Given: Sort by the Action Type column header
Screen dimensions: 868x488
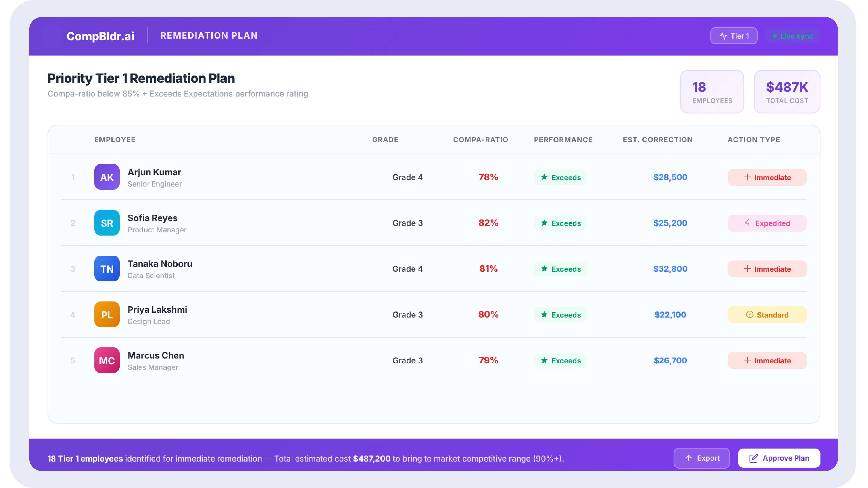Looking at the screenshot, I should 754,140.
